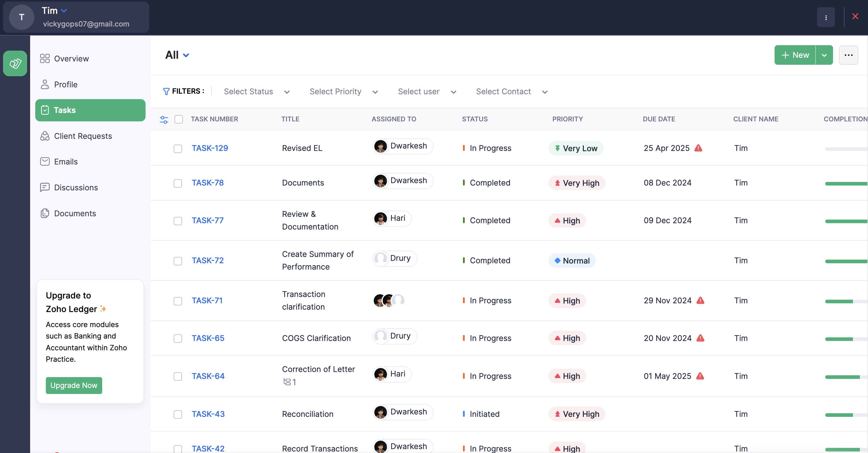The width and height of the screenshot is (868, 453).
Task: Check the checkbox for TASK-129
Action: pyautogui.click(x=178, y=148)
